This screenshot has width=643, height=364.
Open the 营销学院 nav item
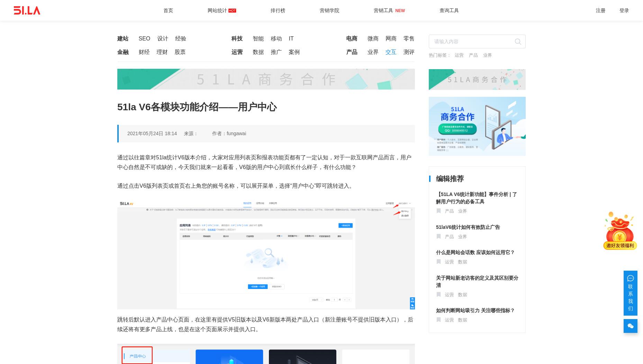[329, 11]
